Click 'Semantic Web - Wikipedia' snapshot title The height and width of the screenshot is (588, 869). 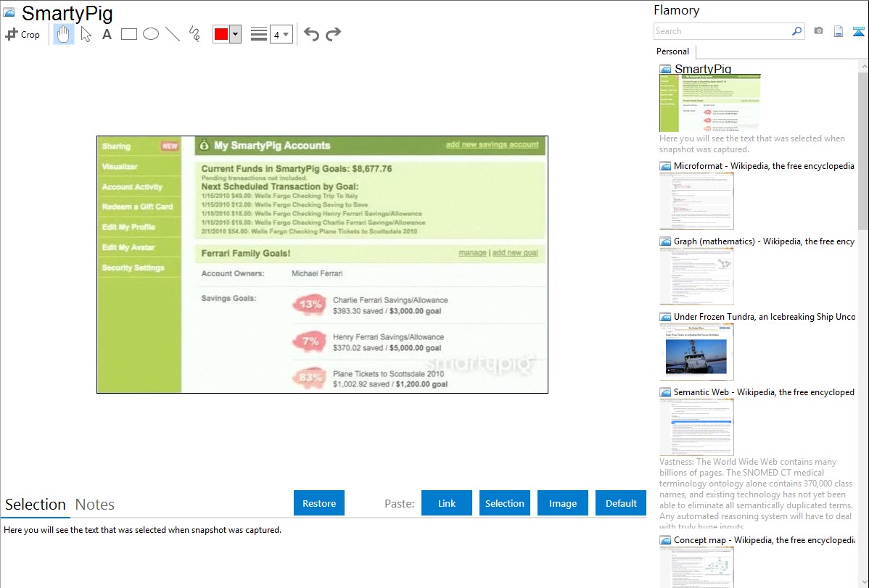(x=764, y=392)
